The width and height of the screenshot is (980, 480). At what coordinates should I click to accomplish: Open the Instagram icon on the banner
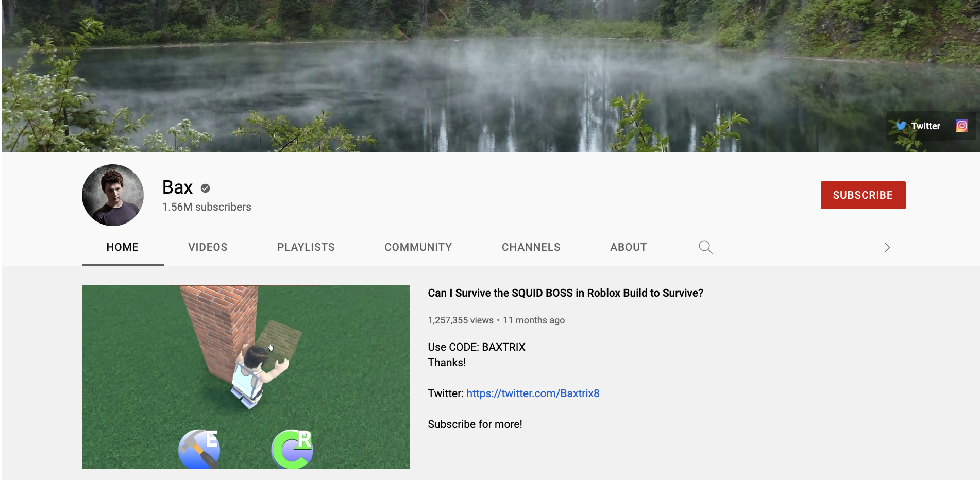(x=961, y=126)
